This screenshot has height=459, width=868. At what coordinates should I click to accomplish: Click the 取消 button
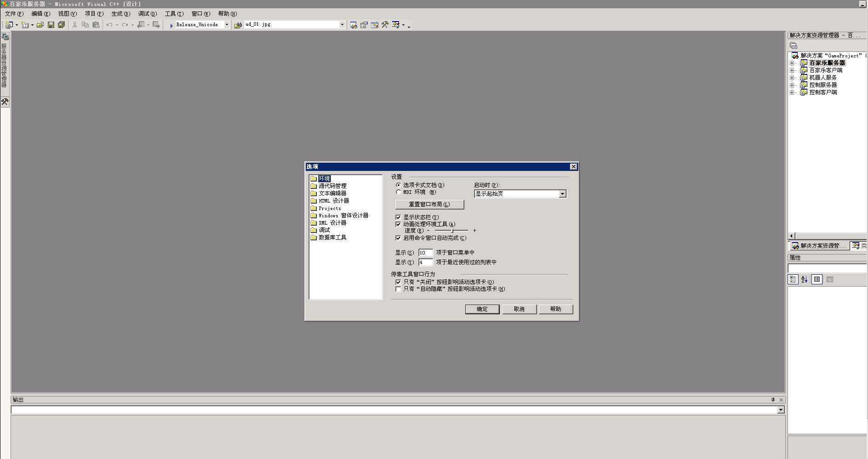coord(519,309)
